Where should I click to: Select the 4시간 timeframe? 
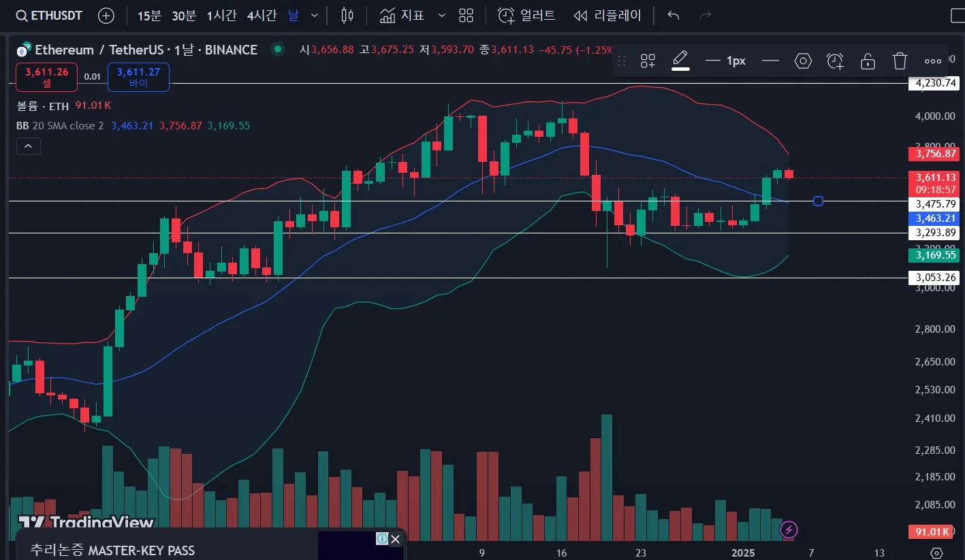[261, 15]
